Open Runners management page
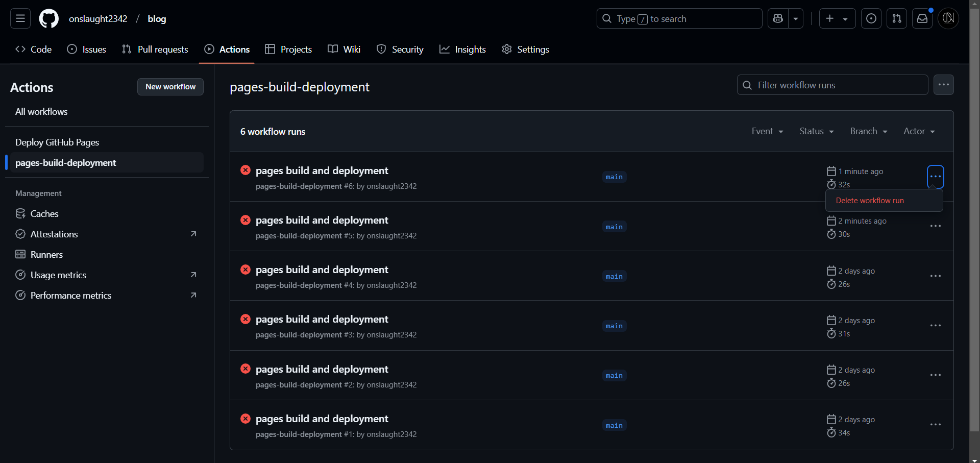The width and height of the screenshot is (980, 463). (x=107, y=254)
